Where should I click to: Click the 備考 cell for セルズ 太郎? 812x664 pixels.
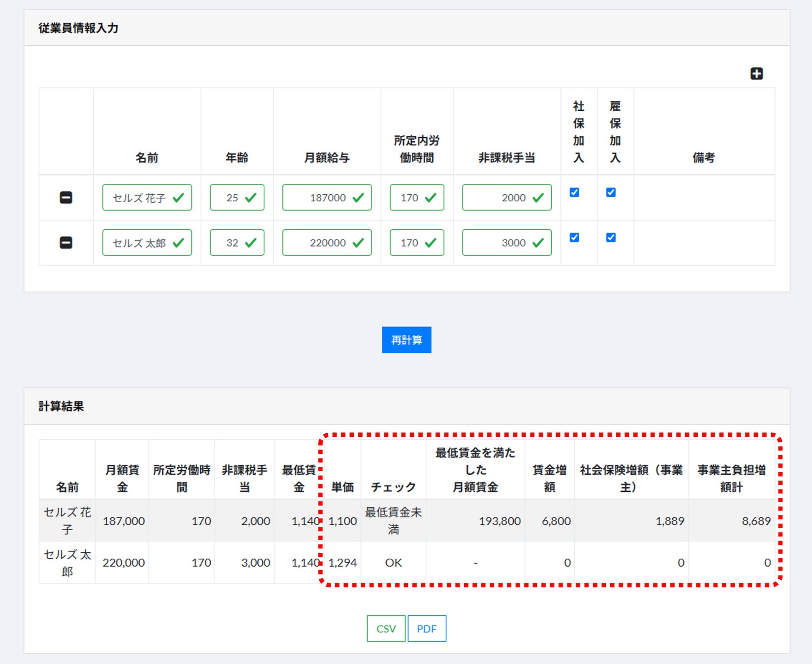click(x=704, y=242)
